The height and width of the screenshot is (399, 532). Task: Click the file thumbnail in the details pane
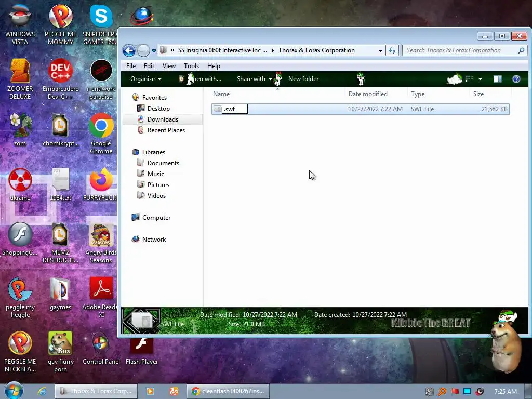click(x=141, y=320)
